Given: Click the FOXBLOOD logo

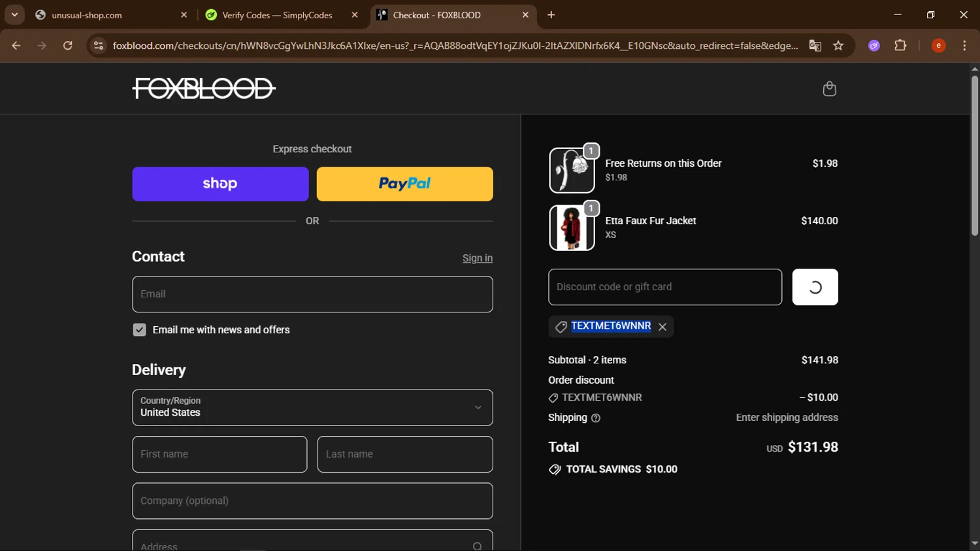Looking at the screenshot, I should point(204,88).
